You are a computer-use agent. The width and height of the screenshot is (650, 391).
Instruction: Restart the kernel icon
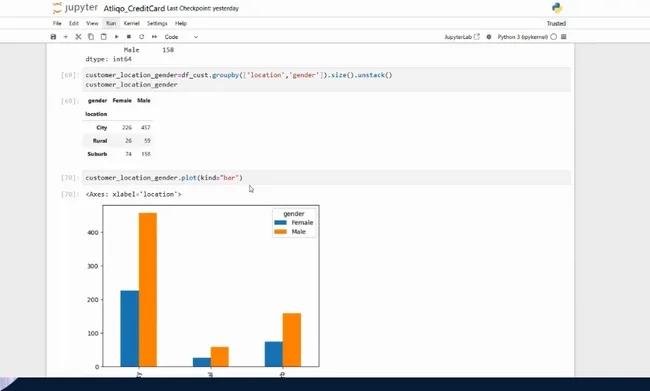(x=141, y=37)
